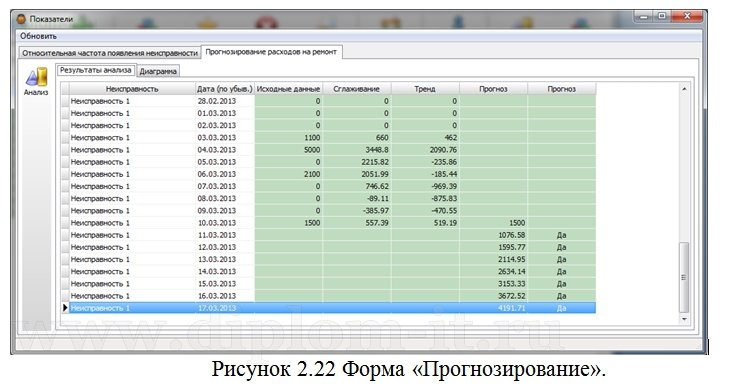
Task: Click date cell 01.03.2013
Action: click(x=217, y=113)
